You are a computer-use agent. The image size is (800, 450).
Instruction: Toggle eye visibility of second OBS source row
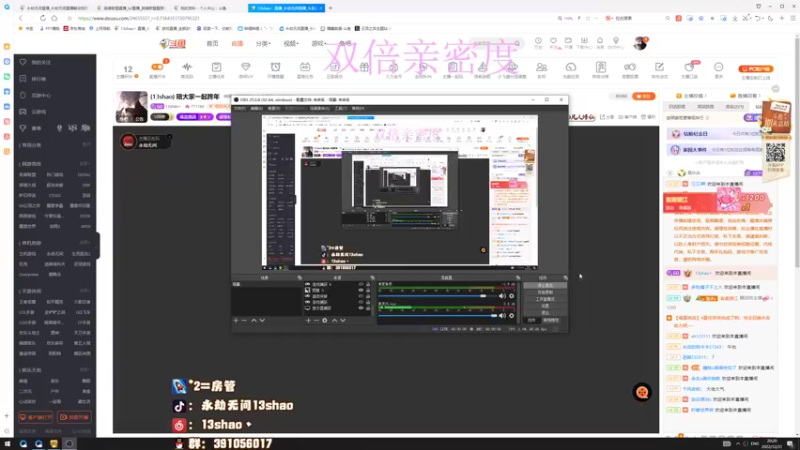(x=361, y=290)
